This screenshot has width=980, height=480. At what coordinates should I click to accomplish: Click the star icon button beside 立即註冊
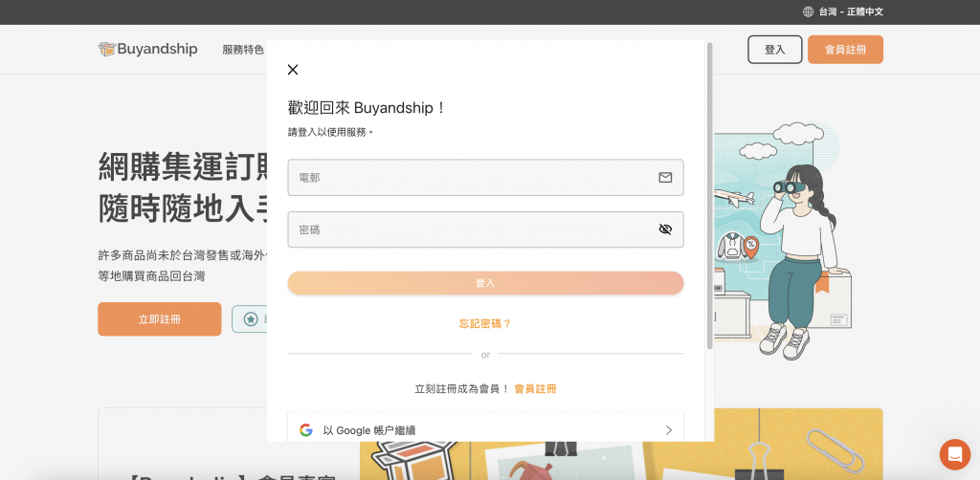click(x=250, y=319)
